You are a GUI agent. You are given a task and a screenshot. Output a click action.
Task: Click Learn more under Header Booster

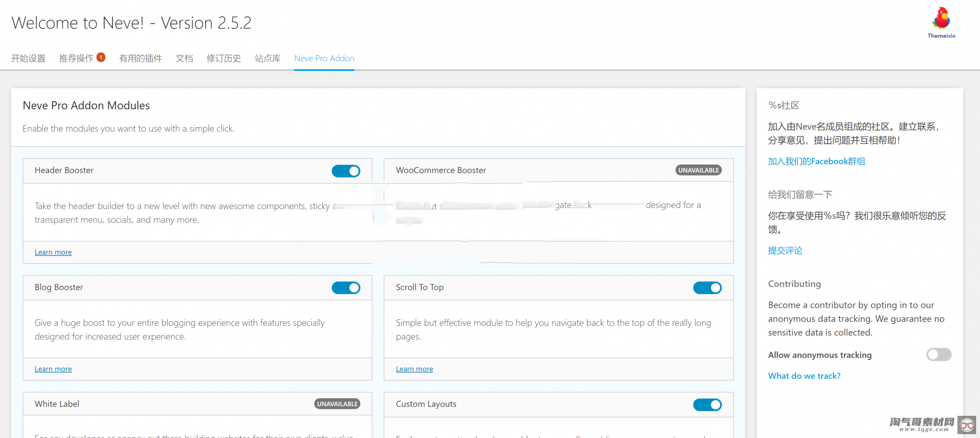tap(53, 252)
